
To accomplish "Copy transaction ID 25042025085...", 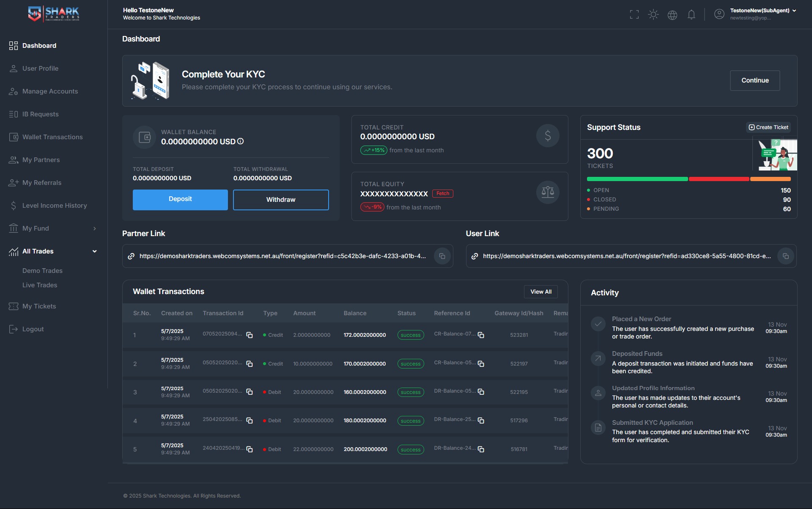I will (250, 421).
